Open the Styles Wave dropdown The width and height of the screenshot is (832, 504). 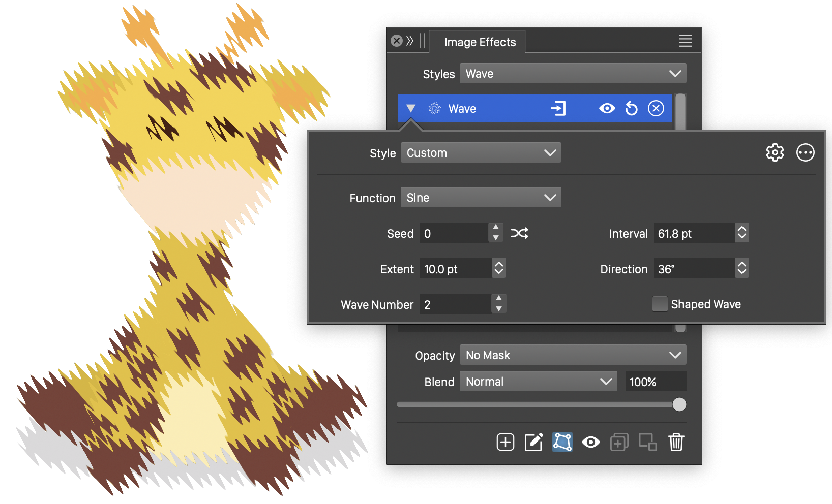coord(573,74)
